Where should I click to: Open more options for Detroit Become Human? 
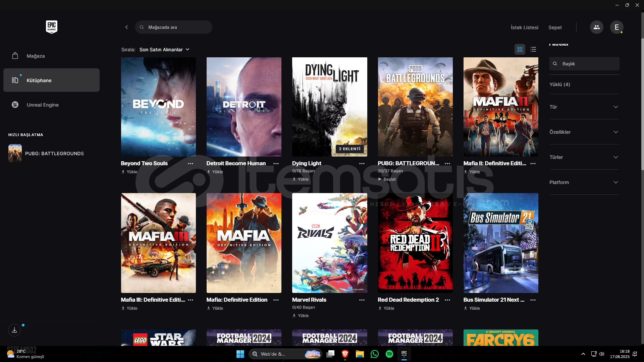[x=276, y=164]
